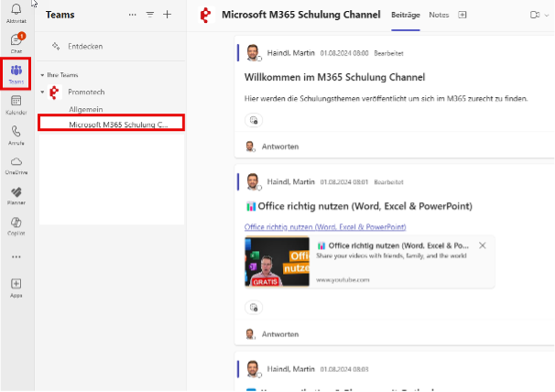555x392 pixels.
Task: Click plus to join or create team
Action: tap(167, 15)
